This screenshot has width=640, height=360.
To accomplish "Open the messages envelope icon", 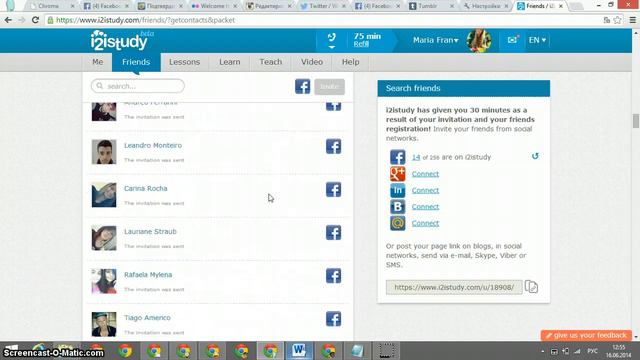I will pyautogui.click(x=513, y=40).
